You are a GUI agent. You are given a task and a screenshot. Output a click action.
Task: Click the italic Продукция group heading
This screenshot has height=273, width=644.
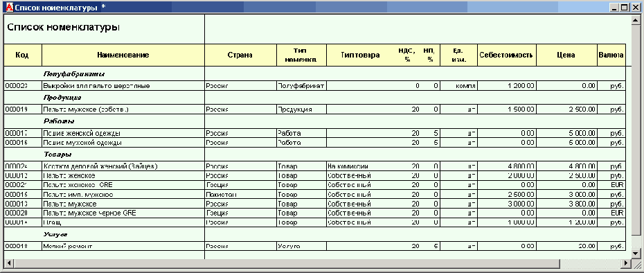click(63, 98)
